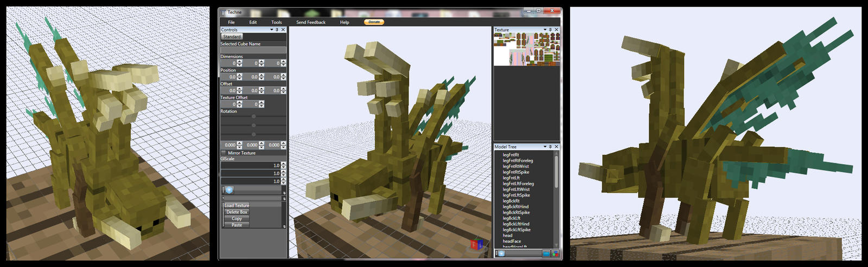Expand overflow chevron of the add-cube toolbar
This screenshot has height=267, width=868.
[284, 192]
